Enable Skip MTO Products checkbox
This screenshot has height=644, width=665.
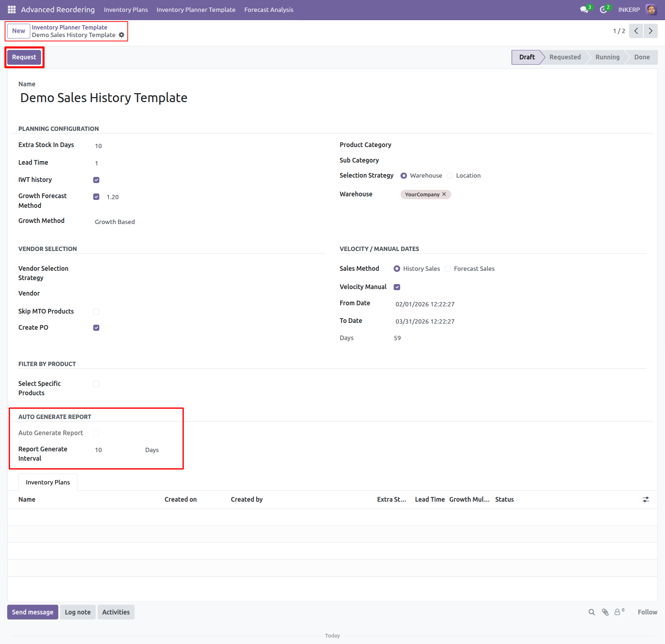pos(96,311)
